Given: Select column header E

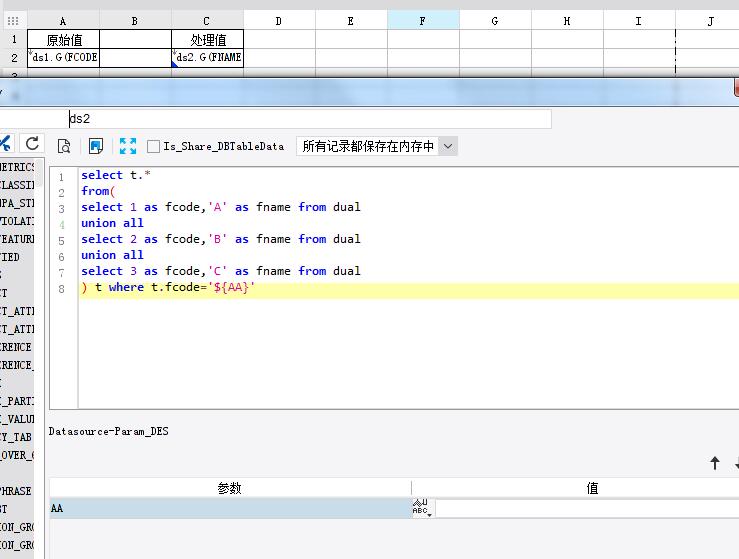Looking at the screenshot, I should pyautogui.click(x=351, y=21).
